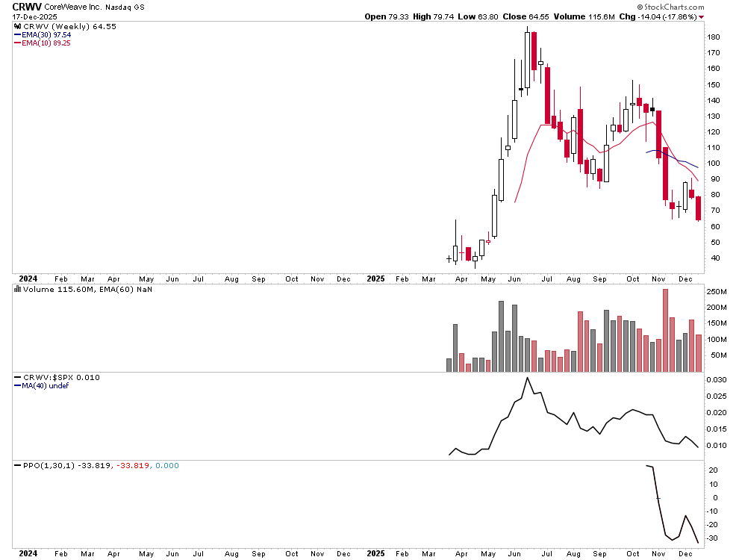Click the 250M volume axis label
The width and height of the screenshot is (739, 560).
tap(717, 291)
